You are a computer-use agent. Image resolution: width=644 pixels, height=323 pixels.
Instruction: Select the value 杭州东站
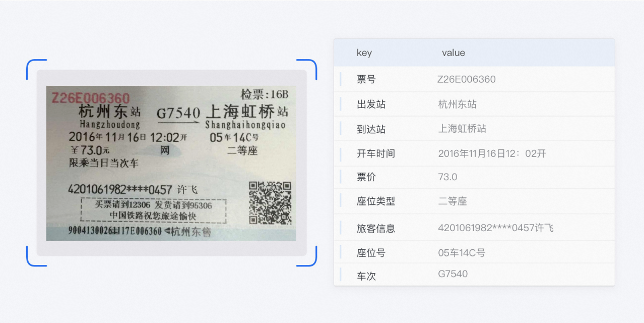[x=457, y=104]
